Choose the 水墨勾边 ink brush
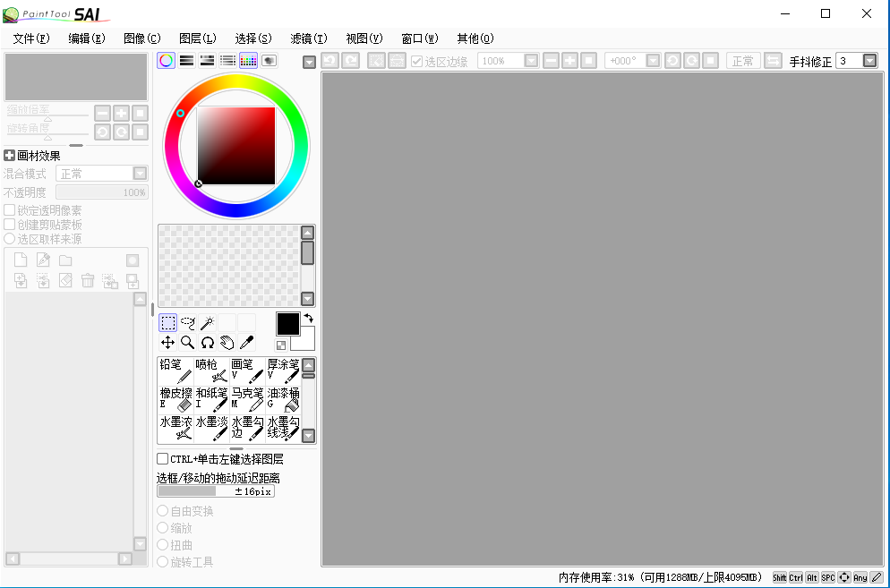The width and height of the screenshot is (890, 588). pos(247,429)
